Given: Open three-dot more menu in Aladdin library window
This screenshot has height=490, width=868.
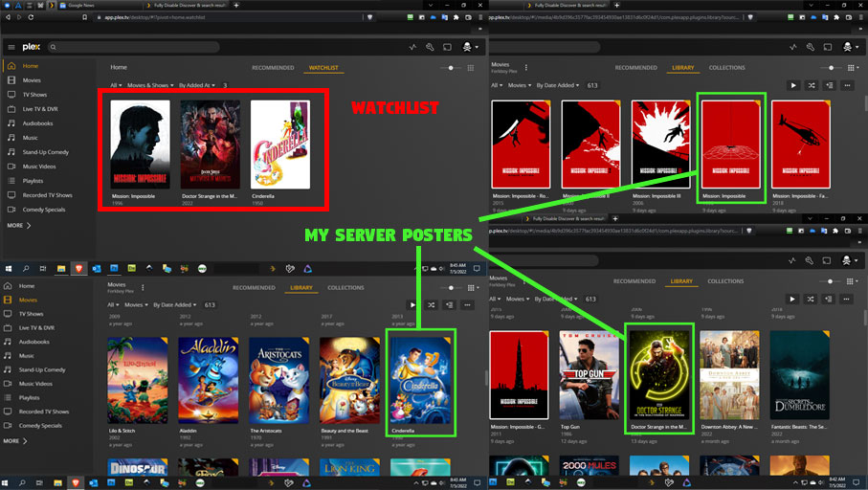Looking at the screenshot, I should coord(467,304).
